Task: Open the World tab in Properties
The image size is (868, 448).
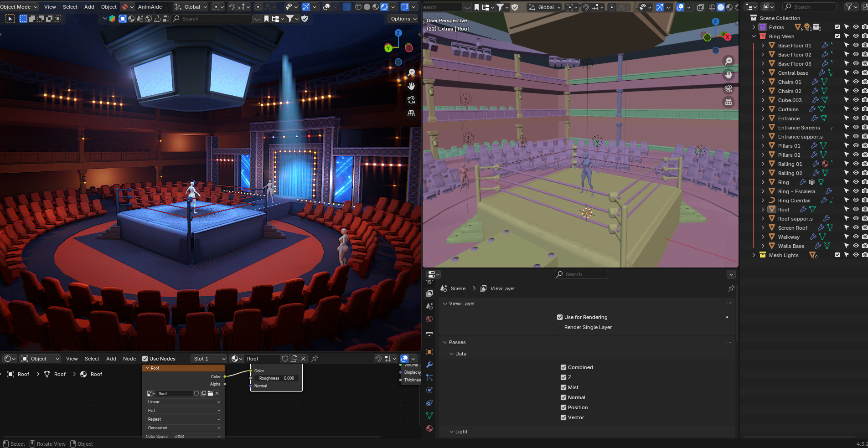Action: 429,319
